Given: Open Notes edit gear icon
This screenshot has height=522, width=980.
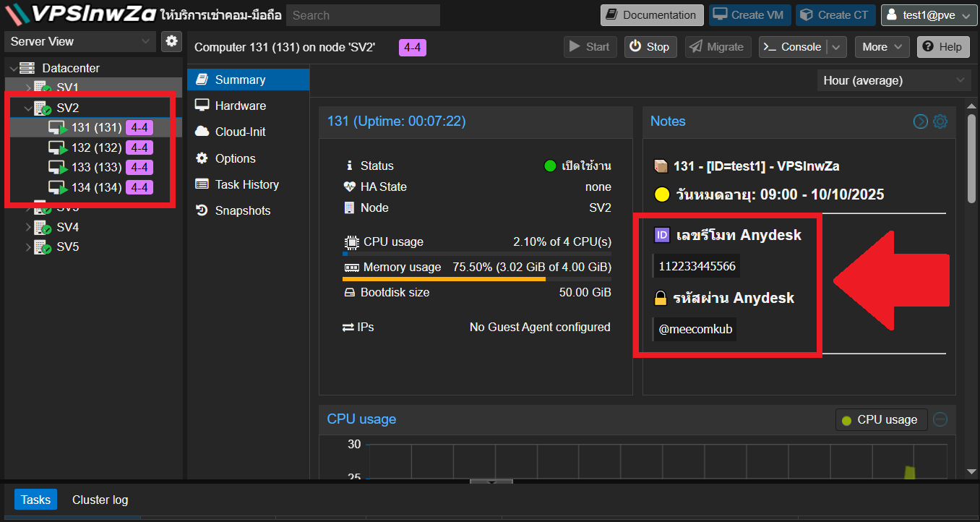Looking at the screenshot, I should (x=940, y=121).
